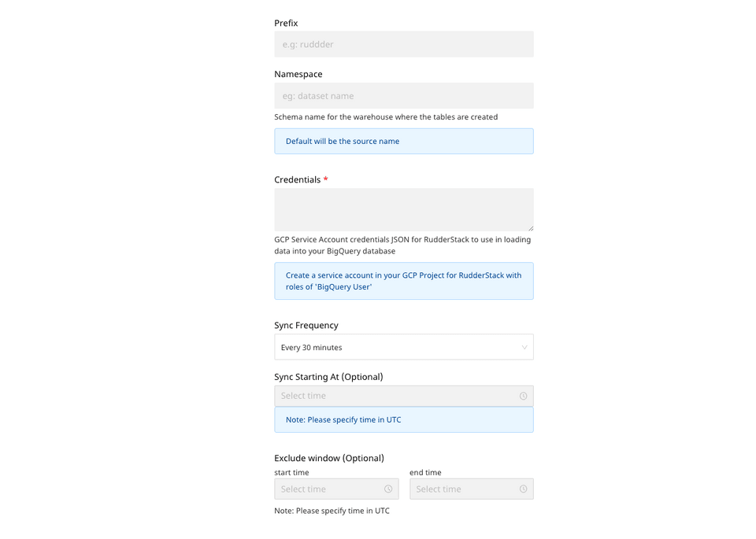Grab the Credentials textarea resize handle

[x=530, y=227]
